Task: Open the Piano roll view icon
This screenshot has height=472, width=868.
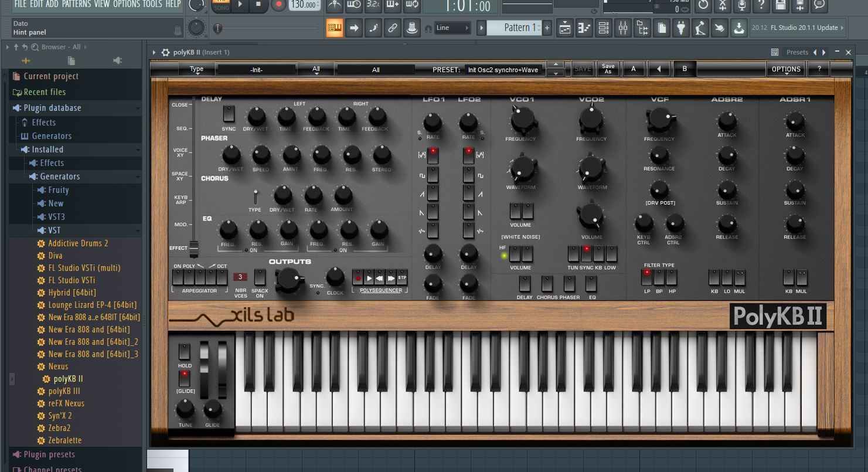Action: tap(584, 28)
